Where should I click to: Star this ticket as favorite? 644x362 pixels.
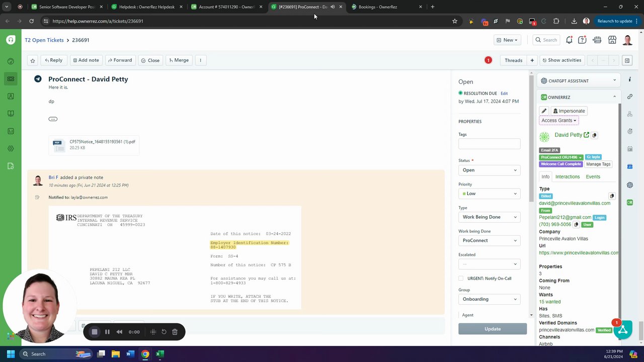click(33, 60)
